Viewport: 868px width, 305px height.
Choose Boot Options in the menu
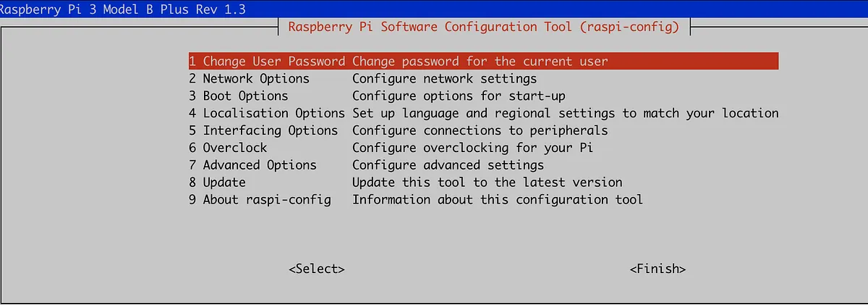[x=238, y=96]
